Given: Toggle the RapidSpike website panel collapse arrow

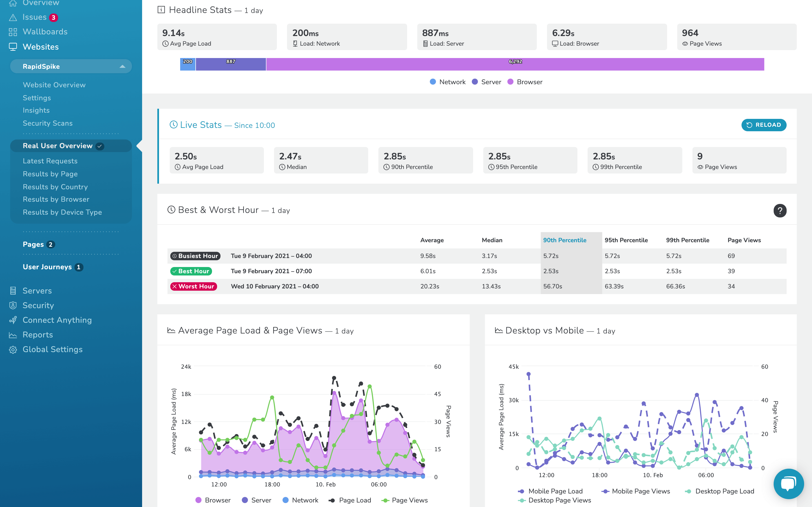Looking at the screenshot, I should pyautogui.click(x=122, y=66).
